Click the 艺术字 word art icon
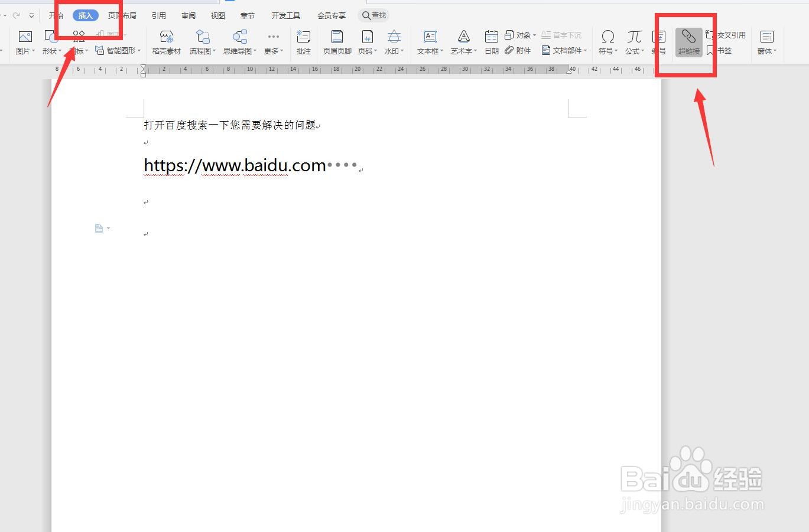This screenshot has width=809, height=532. (x=464, y=37)
